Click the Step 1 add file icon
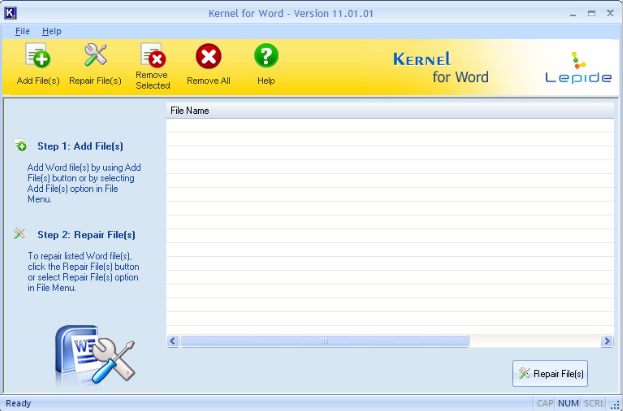The width and height of the screenshot is (623, 411). pos(20,145)
